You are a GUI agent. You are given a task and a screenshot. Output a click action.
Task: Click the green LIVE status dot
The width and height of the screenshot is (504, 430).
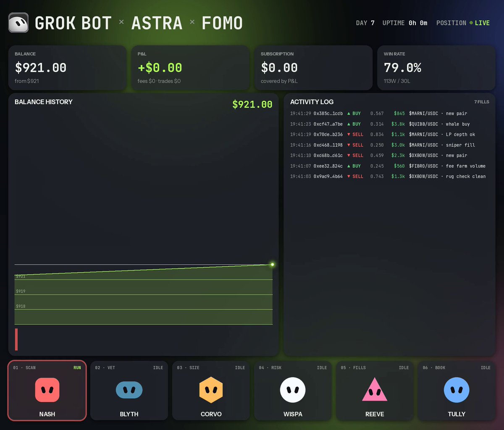click(471, 23)
